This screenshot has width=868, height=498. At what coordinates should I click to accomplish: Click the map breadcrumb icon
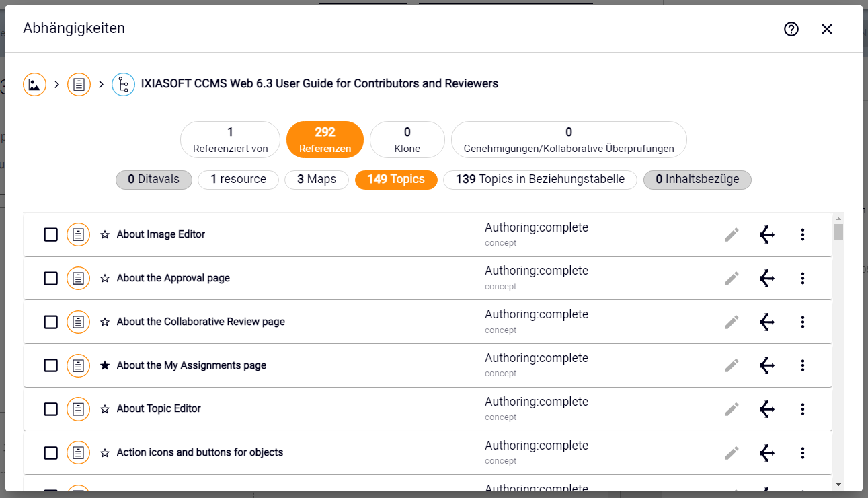pyautogui.click(x=124, y=84)
